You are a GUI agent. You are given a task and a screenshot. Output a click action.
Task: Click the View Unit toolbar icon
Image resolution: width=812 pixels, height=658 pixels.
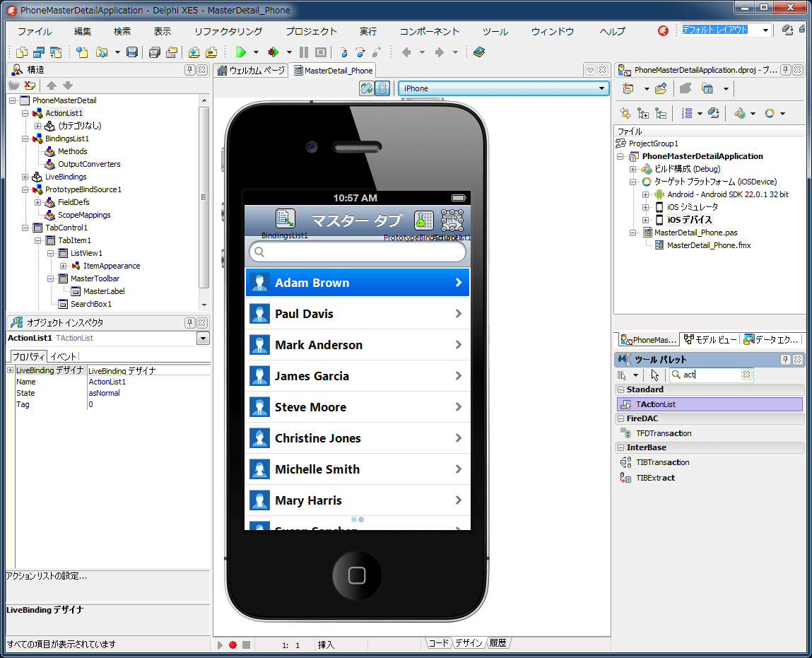(22, 52)
